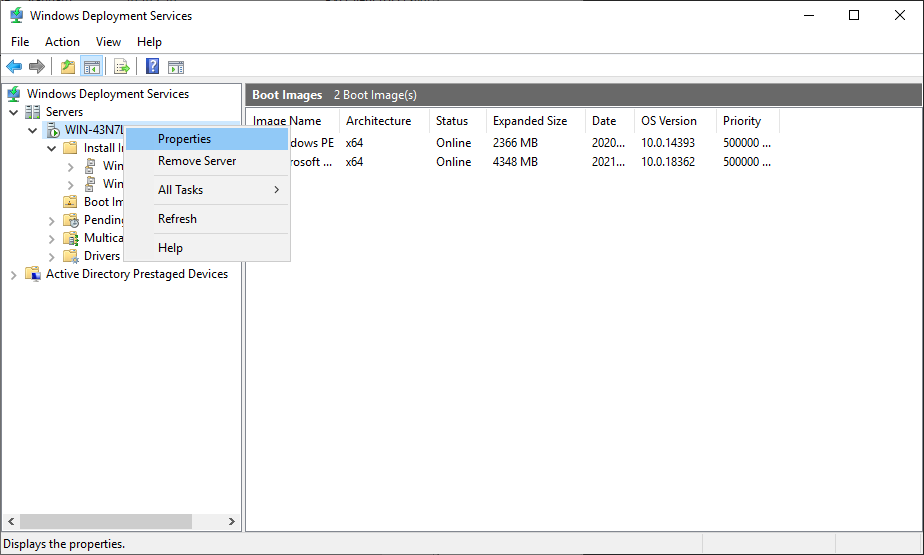Click the tree pane scroll right arrow
This screenshot has height=555, width=924.
[x=232, y=521]
